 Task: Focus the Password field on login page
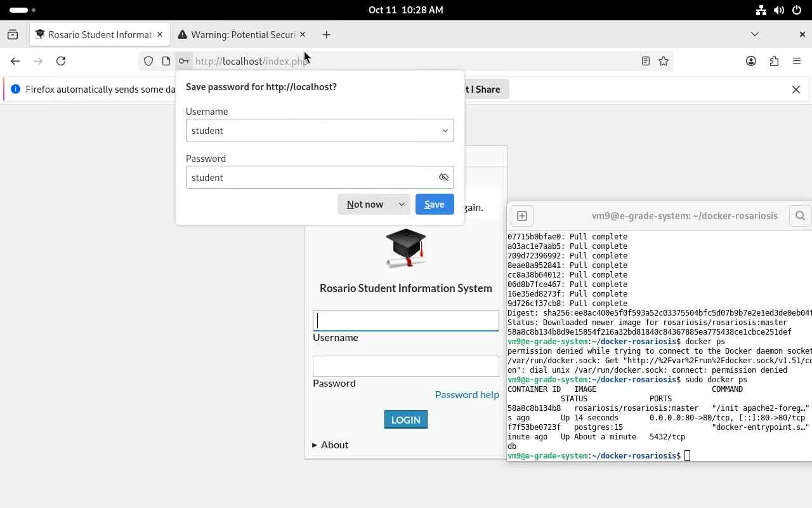point(406,366)
